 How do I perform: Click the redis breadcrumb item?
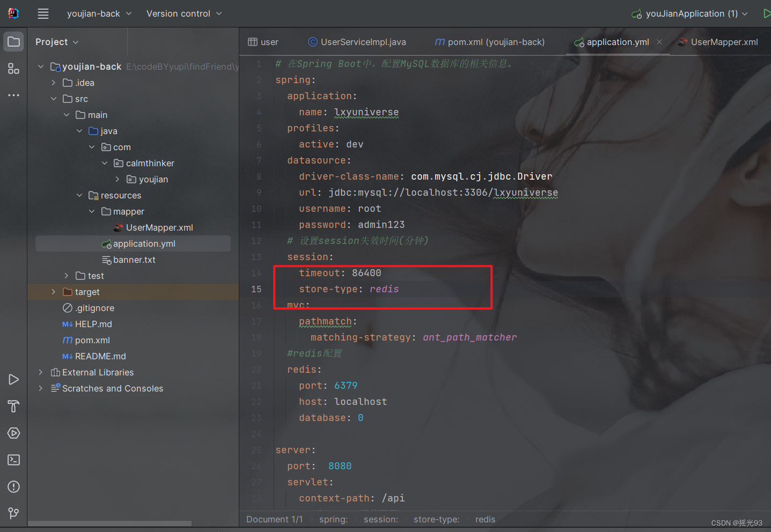click(x=485, y=519)
